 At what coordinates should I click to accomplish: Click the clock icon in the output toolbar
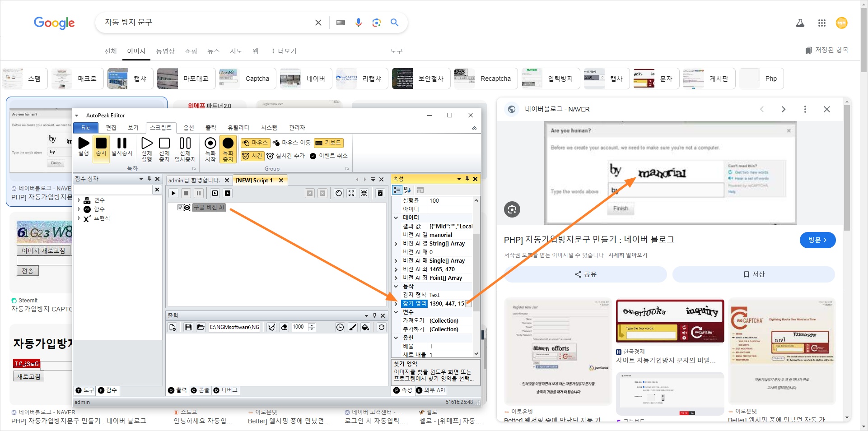[x=340, y=327]
